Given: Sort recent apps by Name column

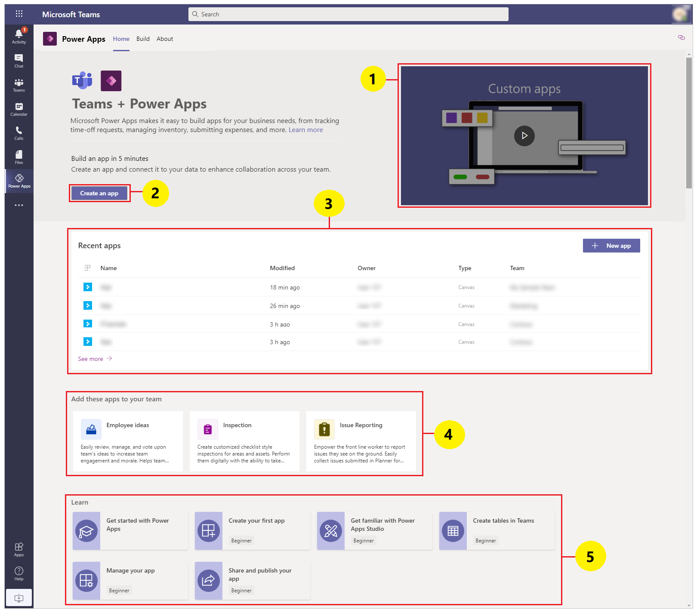Looking at the screenshot, I should 108,268.
